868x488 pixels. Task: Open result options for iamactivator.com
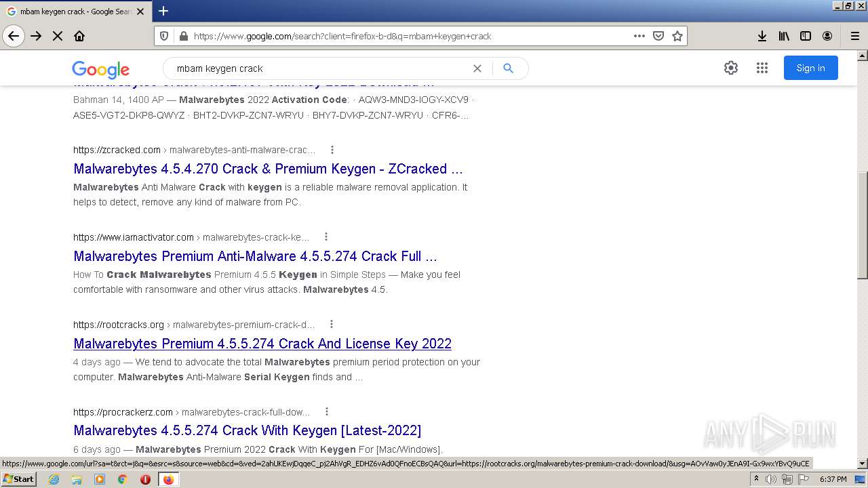325,237
